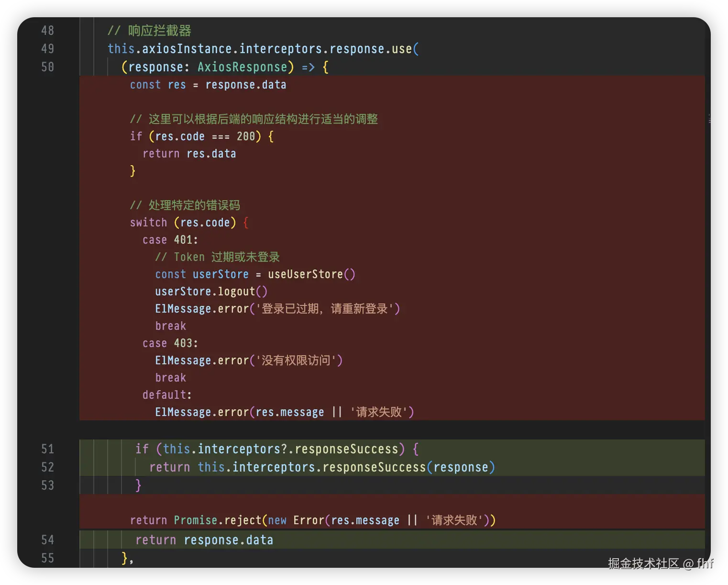This screenshot has width=728, height=585.
Task: Click ElMessage.error '登录已过期，请重新登录' line
Action: (x=277, y=309)
